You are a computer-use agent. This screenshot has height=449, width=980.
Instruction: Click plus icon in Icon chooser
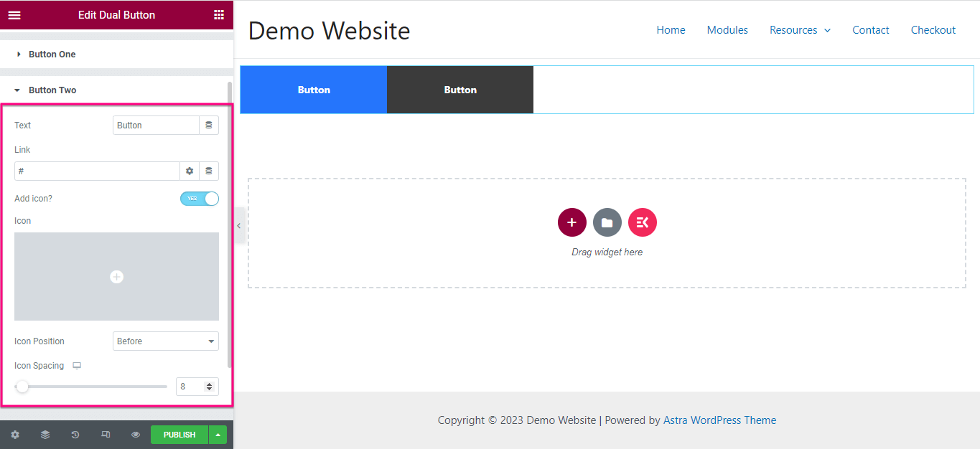[x=116, y=277]
